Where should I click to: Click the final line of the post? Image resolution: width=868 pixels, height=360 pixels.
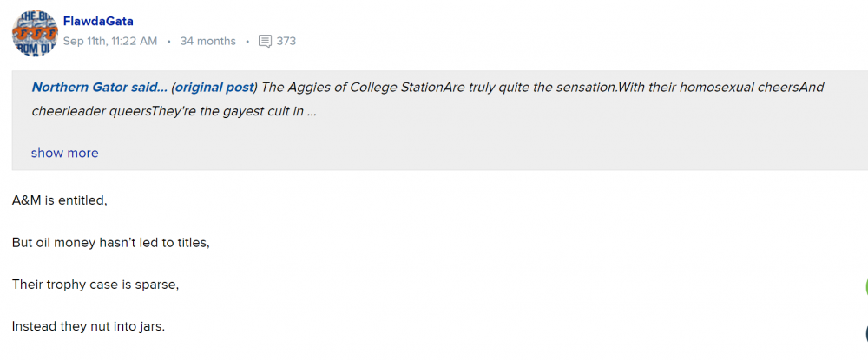pyautogui.click(x=88, y=326)
